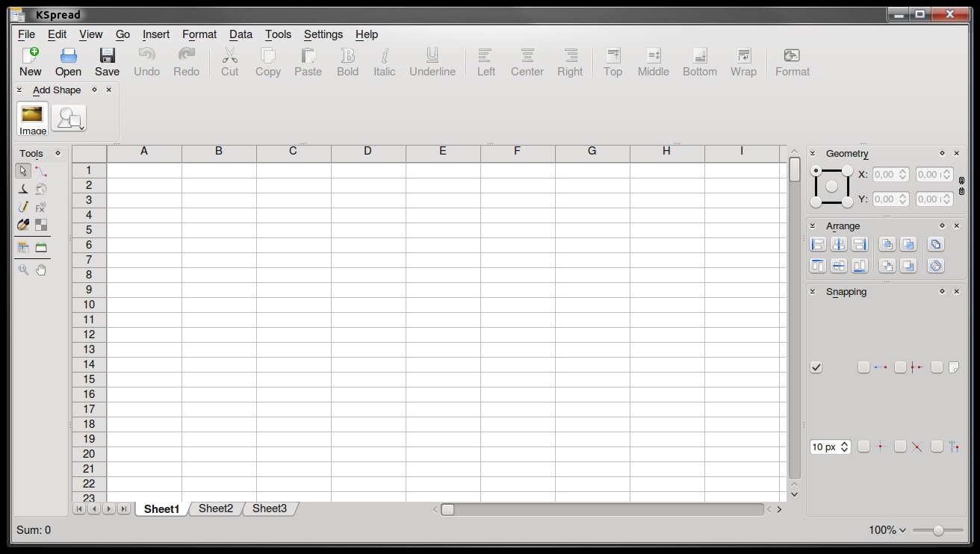
Task: Float the Tools panel with its diamond button
Action: 58,153
